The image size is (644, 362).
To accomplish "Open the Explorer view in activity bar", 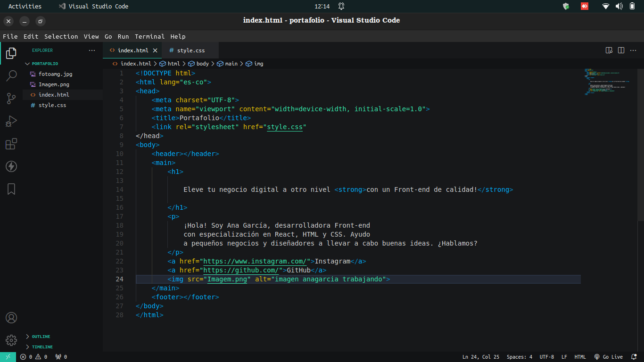I will click(11, 53).
